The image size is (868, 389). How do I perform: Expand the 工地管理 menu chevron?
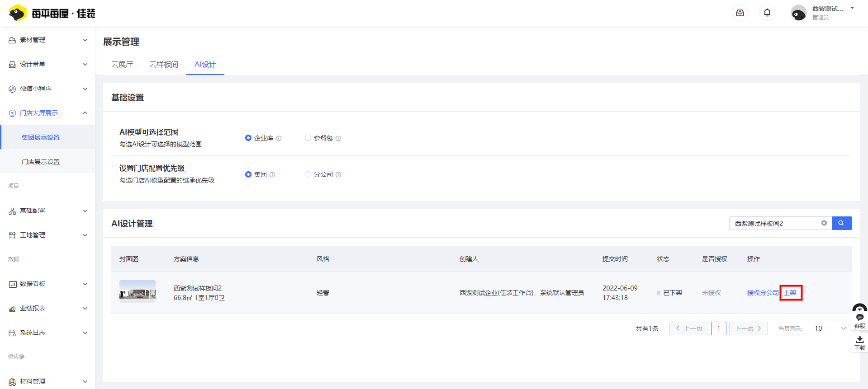[x=85, y=235]
